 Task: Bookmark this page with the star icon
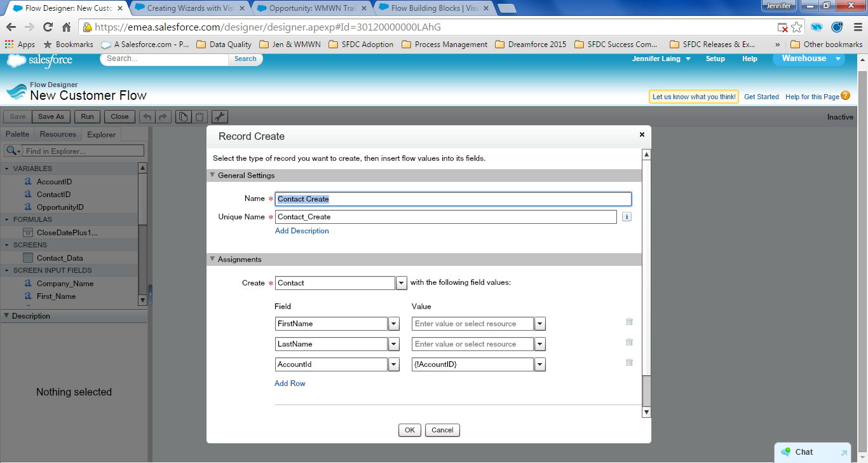coord(797,27)
